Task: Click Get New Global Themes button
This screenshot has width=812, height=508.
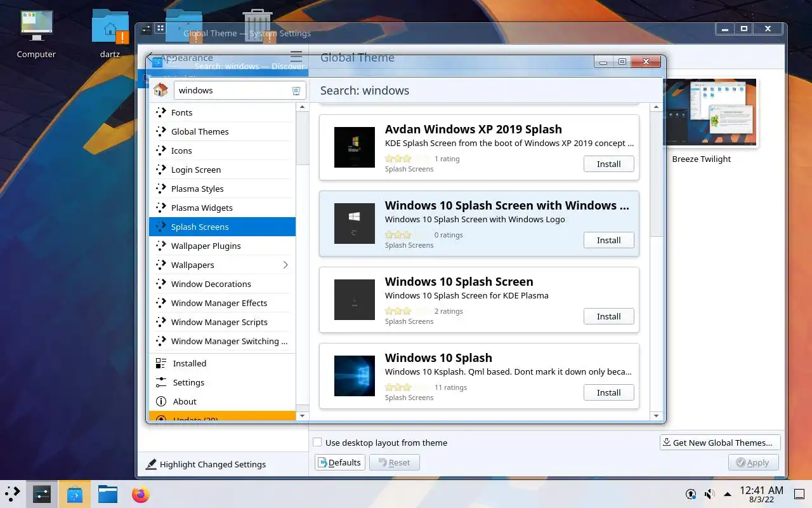Action: pyautogui.click(x=720, y=443)
